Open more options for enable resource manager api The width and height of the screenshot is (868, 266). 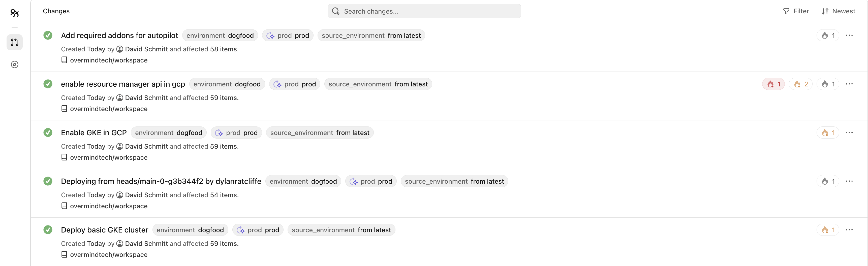click(849, 84)
